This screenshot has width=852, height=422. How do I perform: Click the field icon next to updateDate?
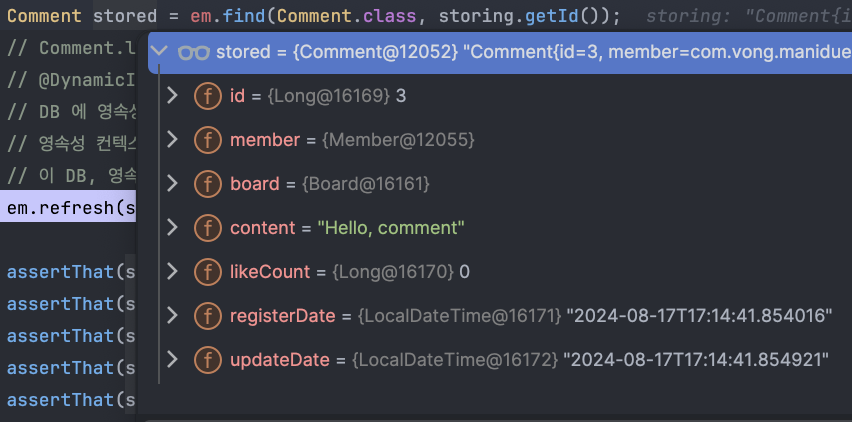click(208, 360)
